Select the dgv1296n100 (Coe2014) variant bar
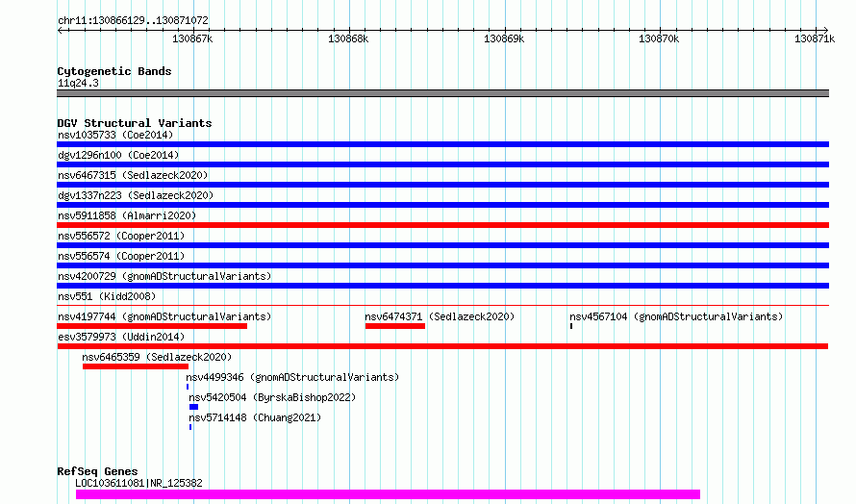 pos(442,164)
